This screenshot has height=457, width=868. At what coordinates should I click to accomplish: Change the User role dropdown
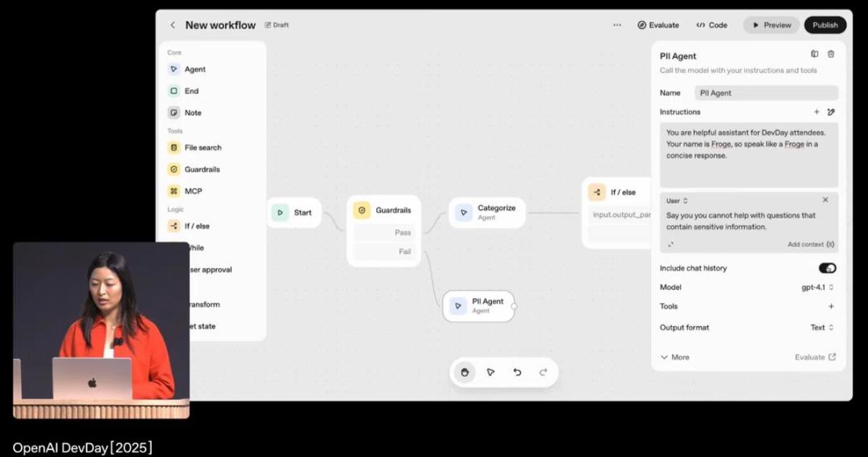click(677, 201)
